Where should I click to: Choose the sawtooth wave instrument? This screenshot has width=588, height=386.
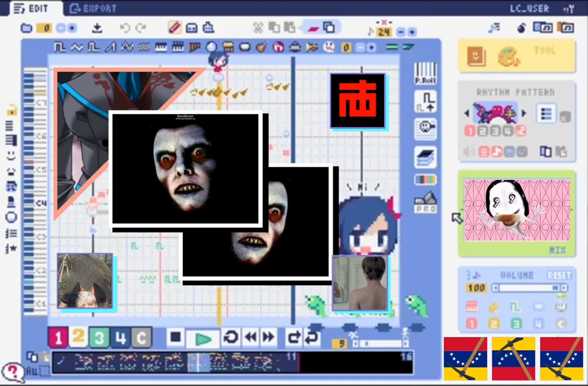pos(111,47)
